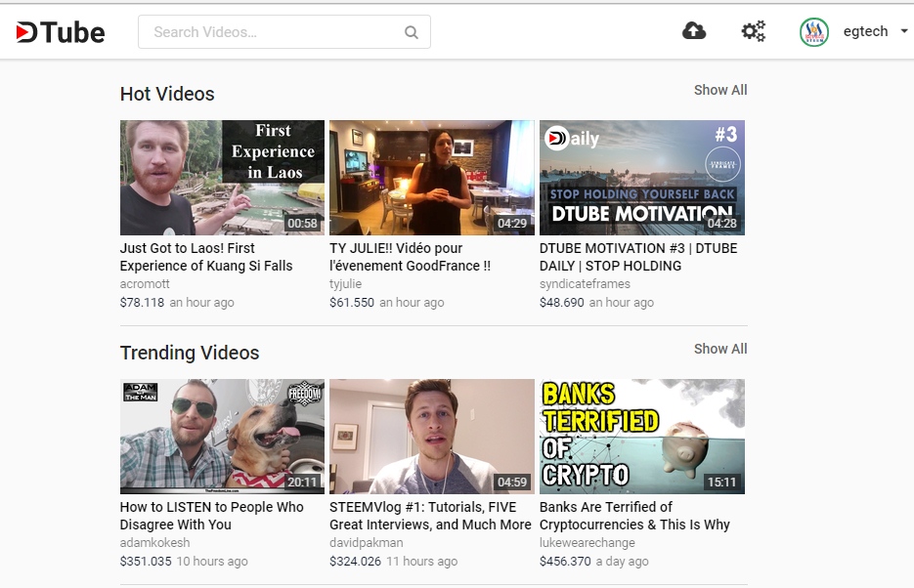Open the TY JULIE video thumbnail

[x=432, y=178]
